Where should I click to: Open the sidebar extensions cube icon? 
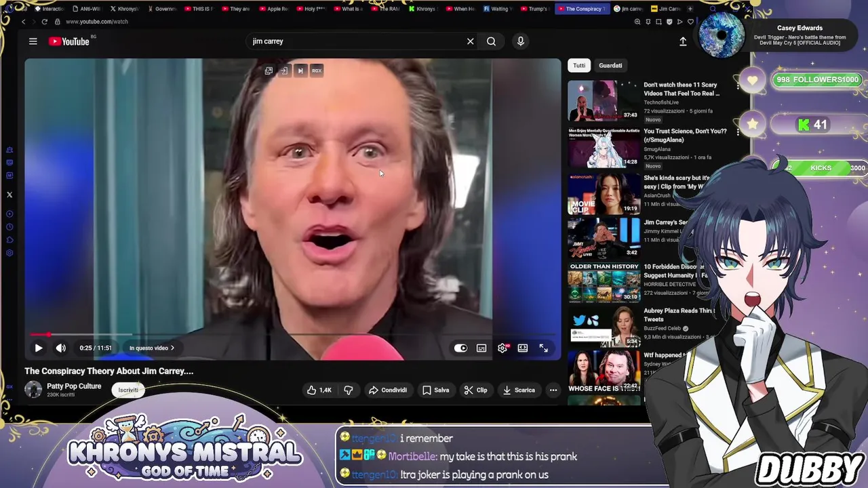coord(9,240)
